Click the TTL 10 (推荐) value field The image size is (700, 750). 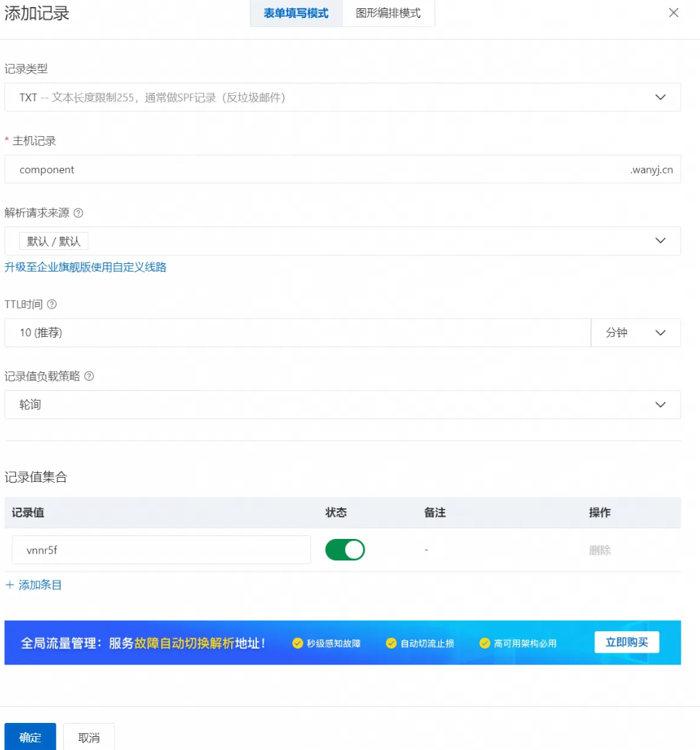coord(297,333)
